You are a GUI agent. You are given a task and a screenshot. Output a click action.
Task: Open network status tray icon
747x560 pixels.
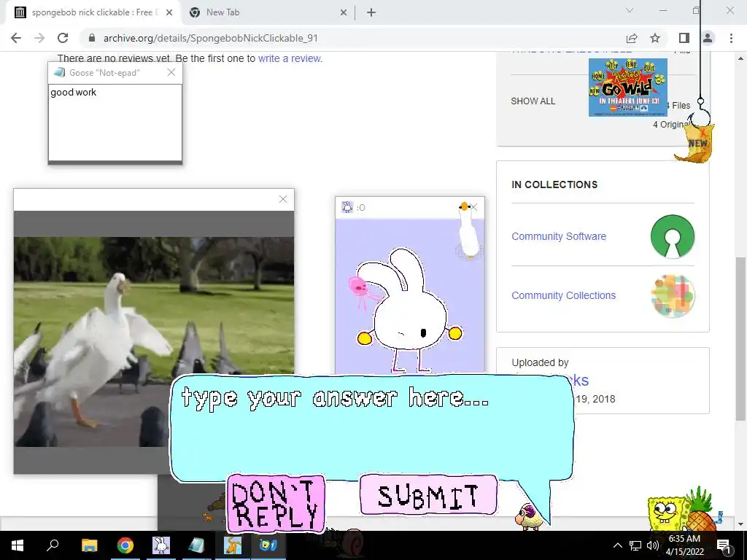(x=635, y=545)
